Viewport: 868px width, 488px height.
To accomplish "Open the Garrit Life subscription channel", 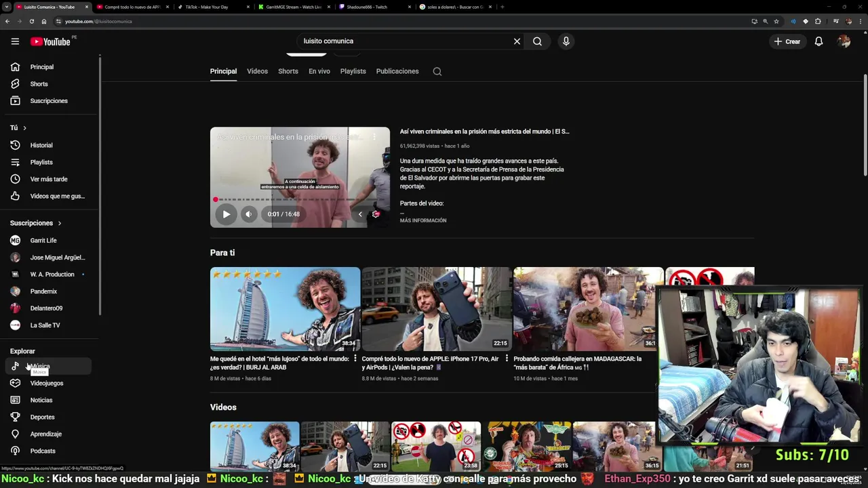I will coord(47,241).
